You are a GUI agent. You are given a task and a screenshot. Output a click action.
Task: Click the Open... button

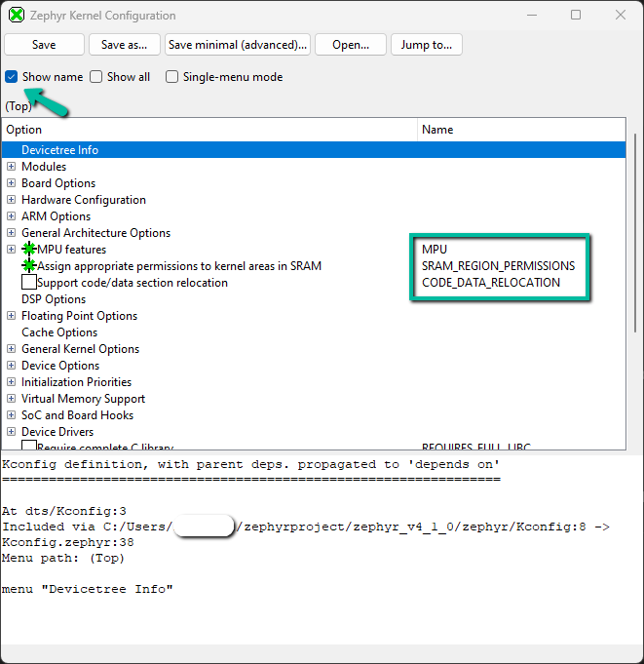(x=351, y=45)
